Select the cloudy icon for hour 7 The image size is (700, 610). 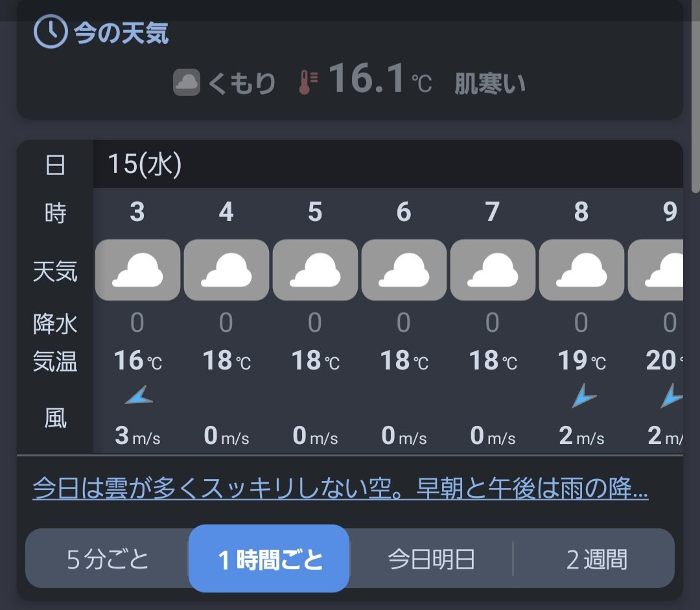click(493, 270)
